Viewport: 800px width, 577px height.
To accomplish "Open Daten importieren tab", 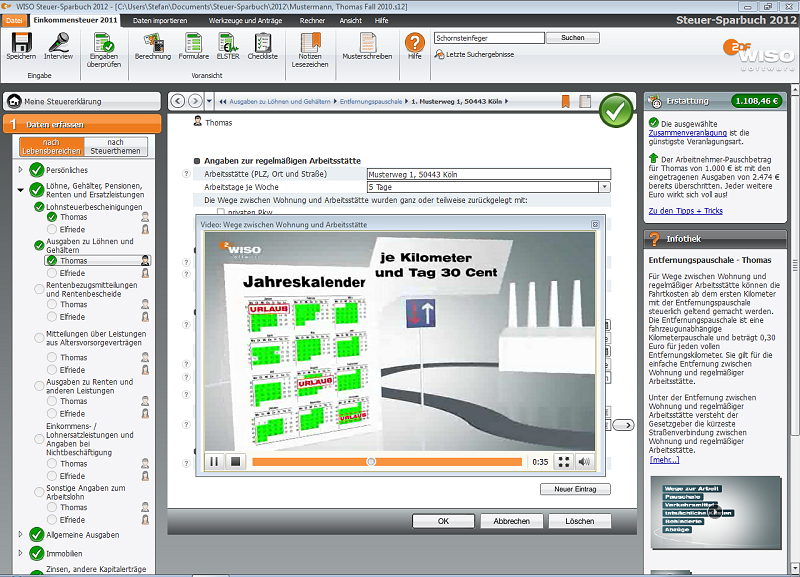I will coord(160,20).
